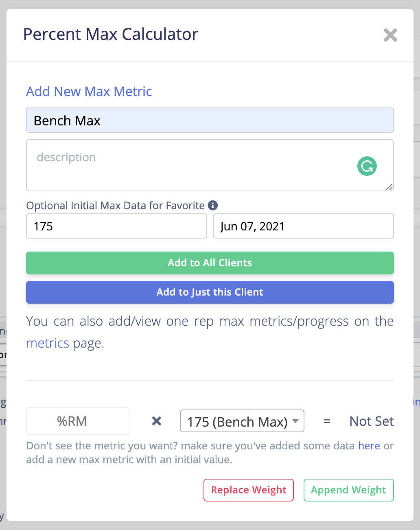The width and height of the screenshot is (420, 530).
Task: Click the Grammarly icon in the description box
Action: 366,166
